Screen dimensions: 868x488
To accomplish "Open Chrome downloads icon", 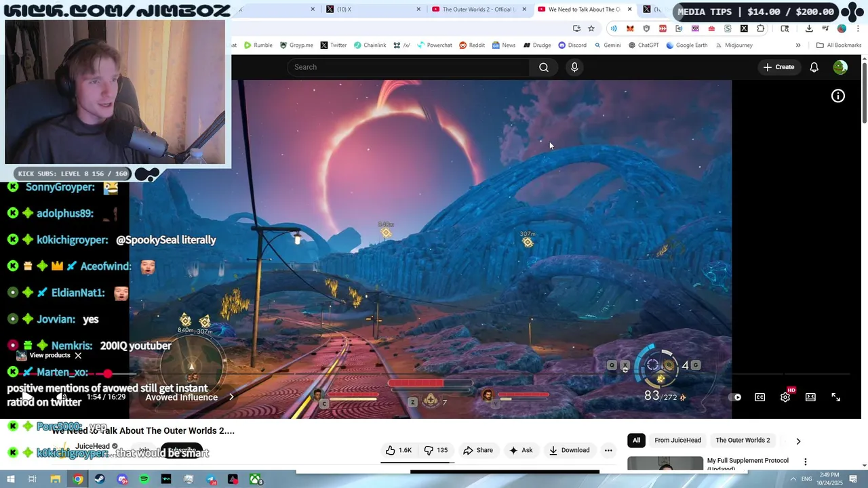I will tap(809, 28).
